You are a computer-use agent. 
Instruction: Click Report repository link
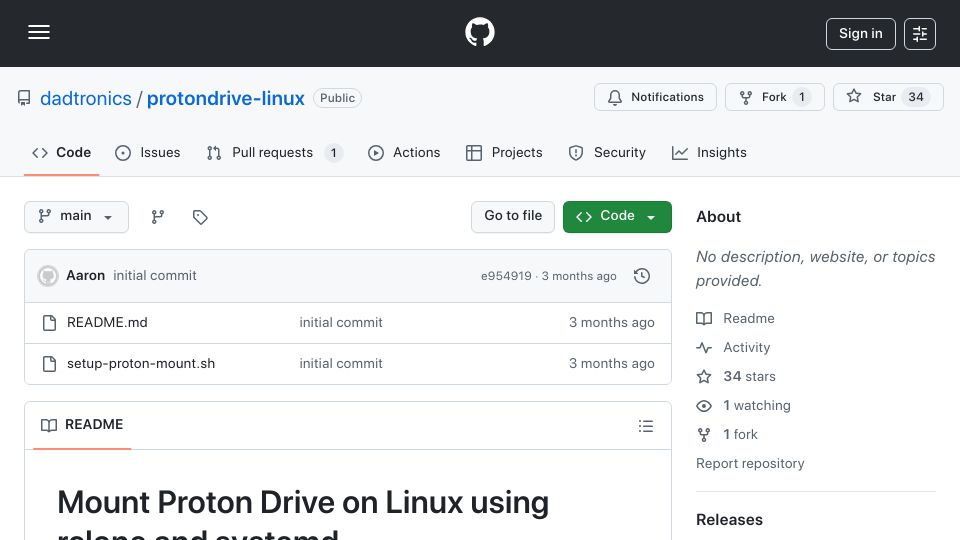click(750, 463)
